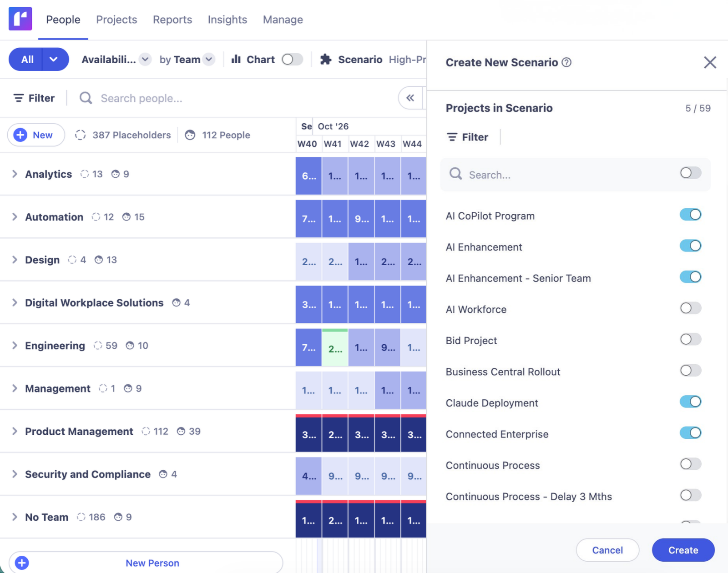The width and height of the screenshot is (728, 573).
Task: Open Filter in Projects in Scenario panel
Action: point(467,137)
